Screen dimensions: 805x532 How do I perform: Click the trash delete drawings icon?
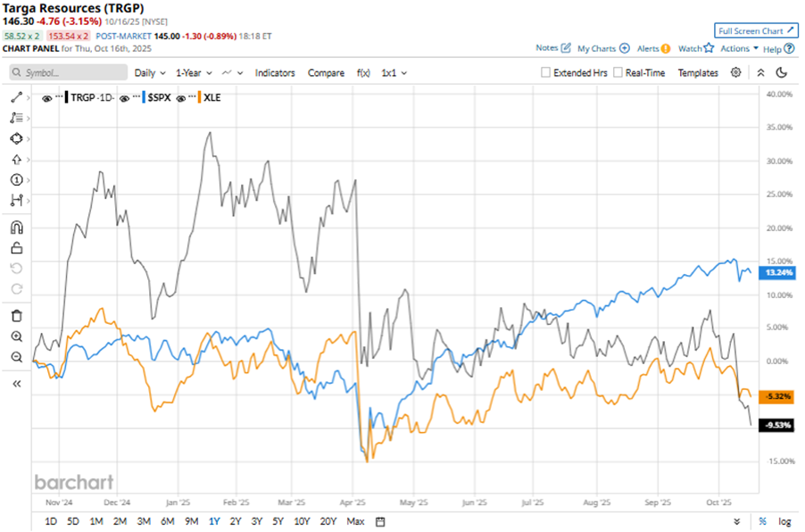click(x=16, y=316)
